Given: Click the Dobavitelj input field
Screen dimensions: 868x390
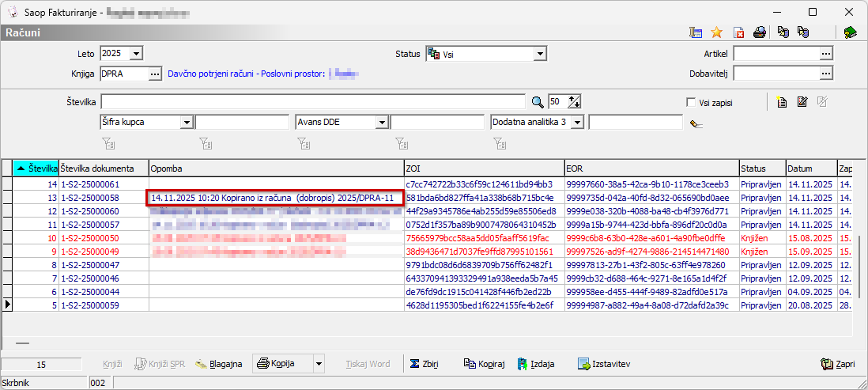Looking at the screenshot, I should 776,73.
